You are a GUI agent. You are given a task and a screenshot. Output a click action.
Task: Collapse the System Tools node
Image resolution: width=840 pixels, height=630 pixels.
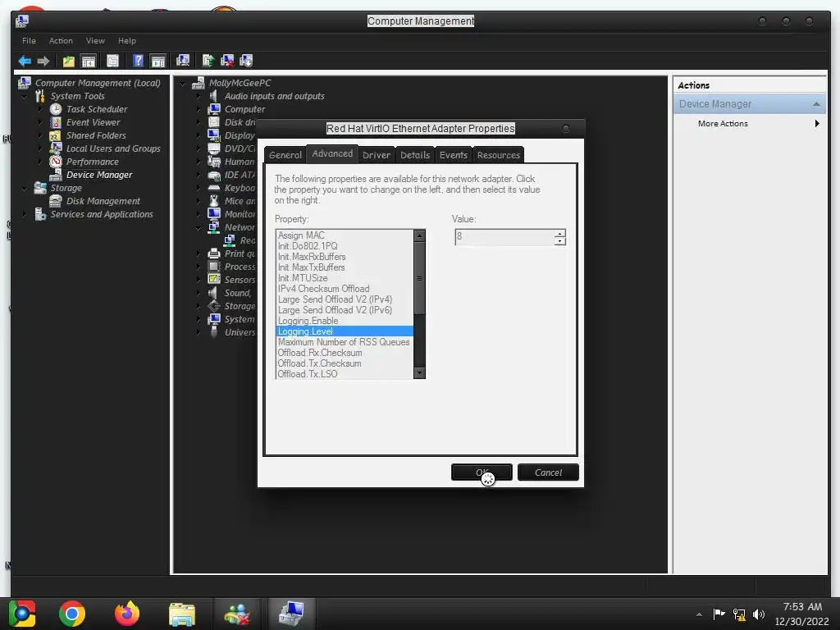point(25,97)
